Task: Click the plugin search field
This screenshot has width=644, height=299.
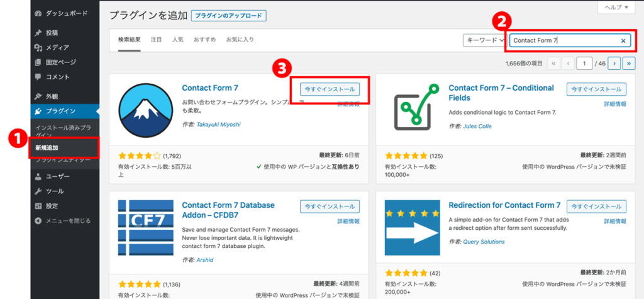Action: [570, 40]
